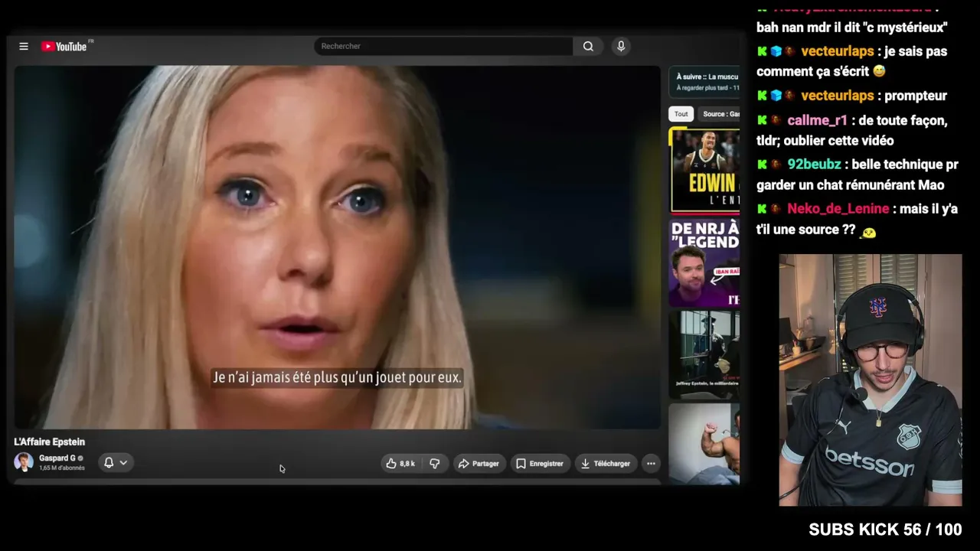The image size is (980, 551).
Task: Click the green Kick badge beside Neko_de_Lenine
Action: point(762,209)
